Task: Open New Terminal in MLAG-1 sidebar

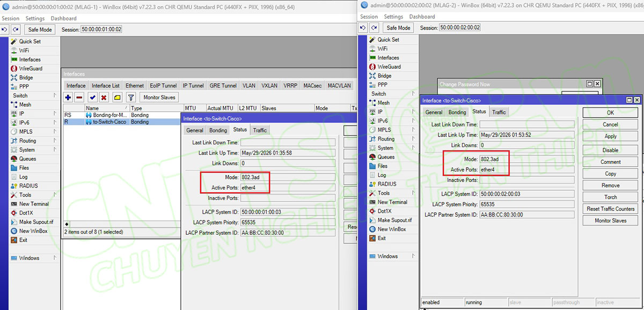Action: pyautogui.click(x=34, y=204)
